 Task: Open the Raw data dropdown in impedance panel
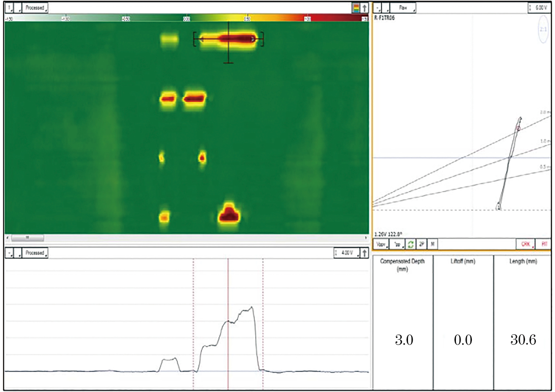tap(404, 8)
